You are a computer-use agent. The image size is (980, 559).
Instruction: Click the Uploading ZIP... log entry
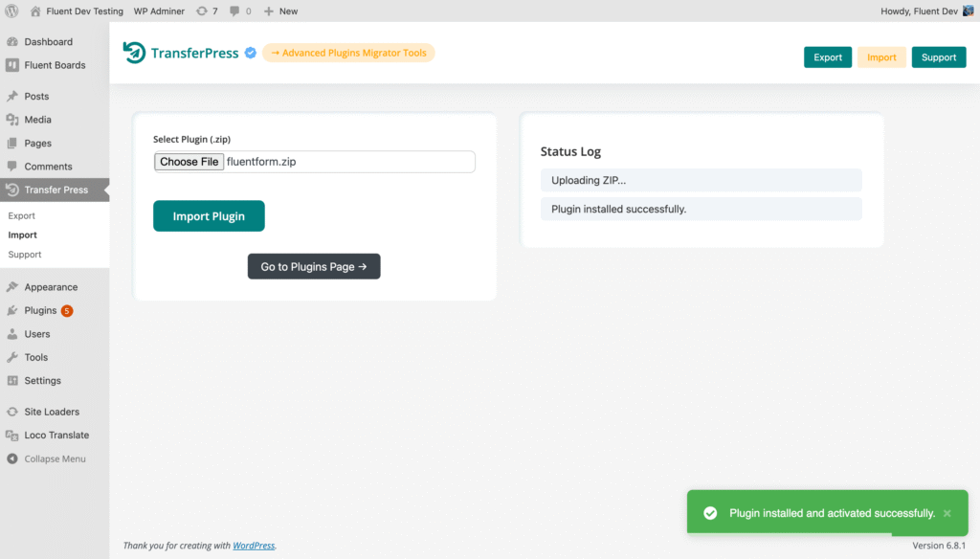coord(702,180)
